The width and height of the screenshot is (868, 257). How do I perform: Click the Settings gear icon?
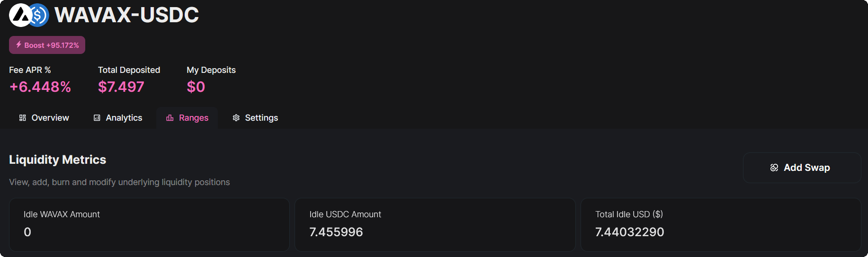(236, 118)
